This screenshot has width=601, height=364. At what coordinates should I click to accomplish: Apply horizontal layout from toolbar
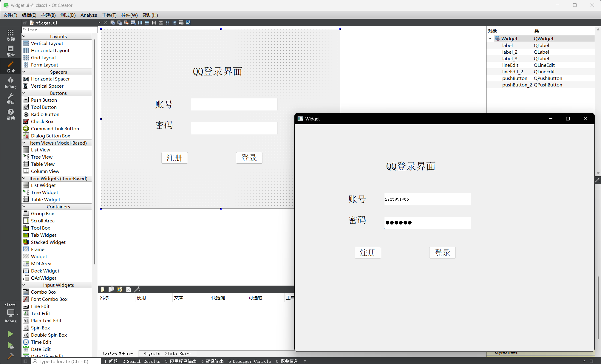140,23
